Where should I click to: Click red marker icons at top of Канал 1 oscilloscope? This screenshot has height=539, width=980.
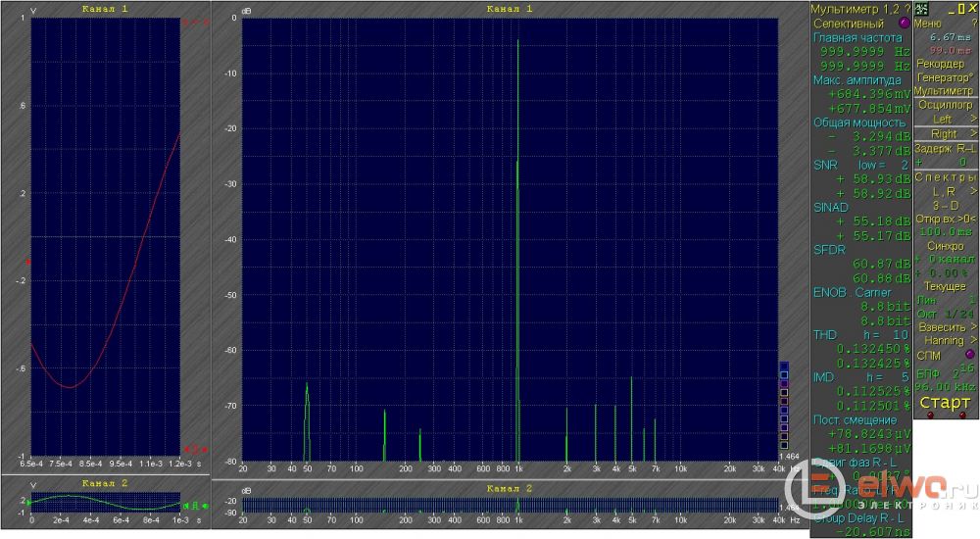pyautogui.click(x=196, y=22)
